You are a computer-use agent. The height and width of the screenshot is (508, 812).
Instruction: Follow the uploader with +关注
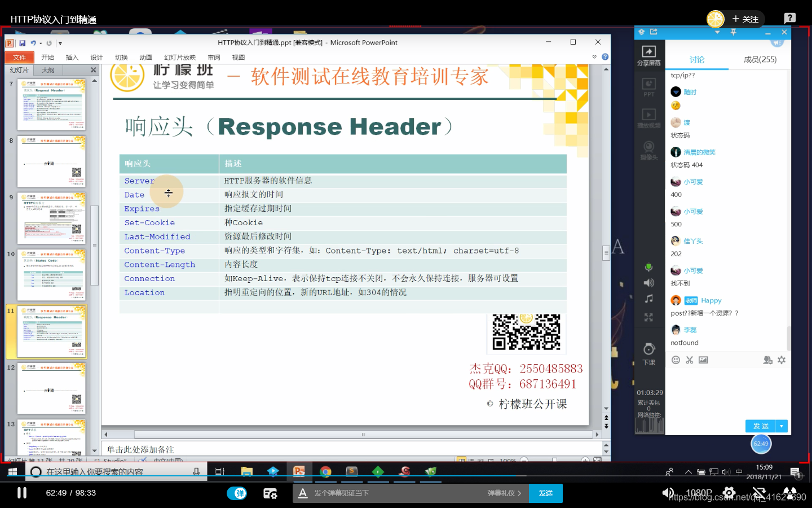click(x=745, y=19)
